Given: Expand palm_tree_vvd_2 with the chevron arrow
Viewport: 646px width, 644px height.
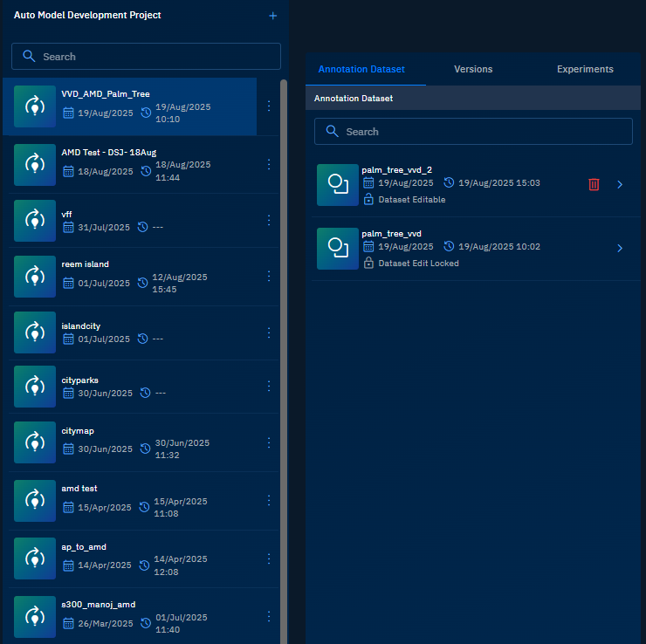Looking at the screenshot, I should (x=620, y=184).
